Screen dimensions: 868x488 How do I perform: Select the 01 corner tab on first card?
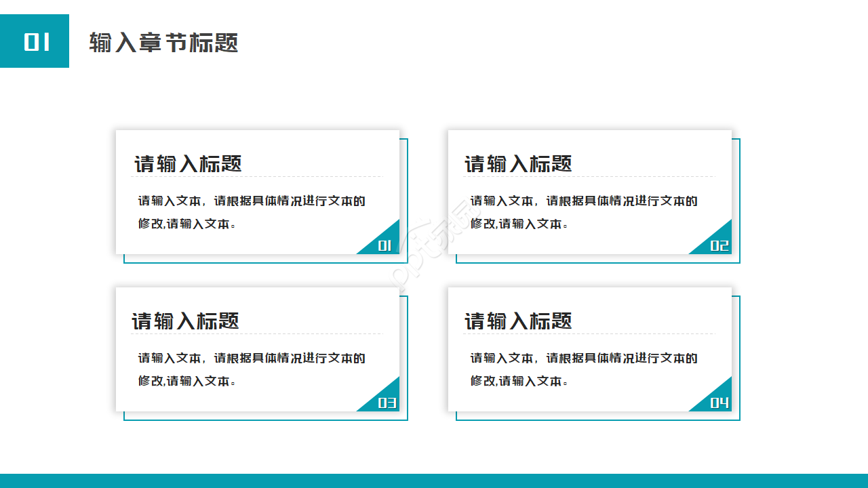point(384,246)
